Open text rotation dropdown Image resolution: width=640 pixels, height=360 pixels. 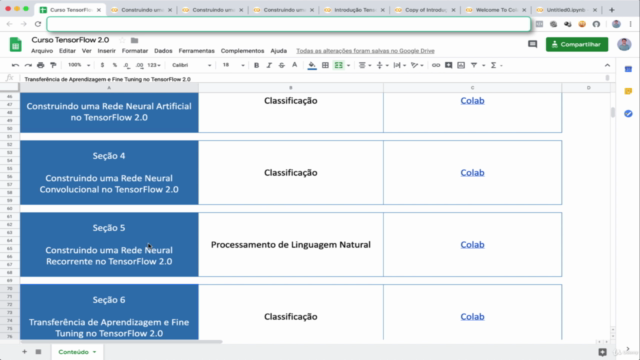point(417,65)
